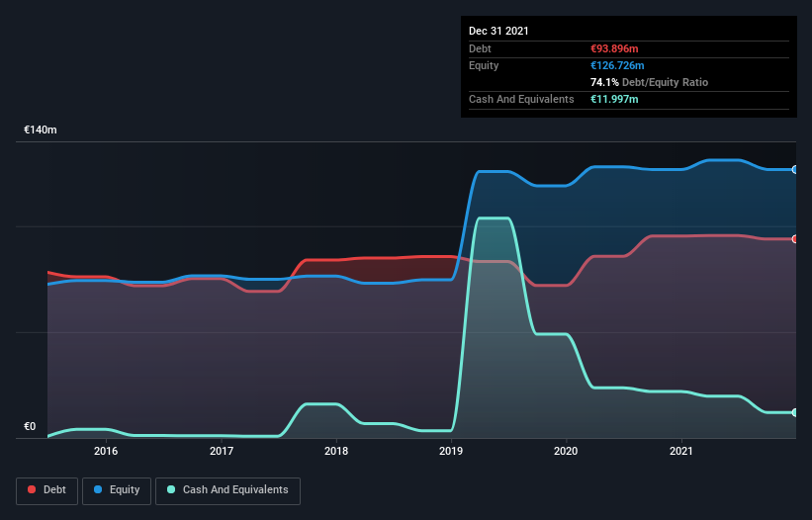This screenshot has height=520, width=812.
Task: Click the 2021 x-axis label
Action: (x=681, y=451)
